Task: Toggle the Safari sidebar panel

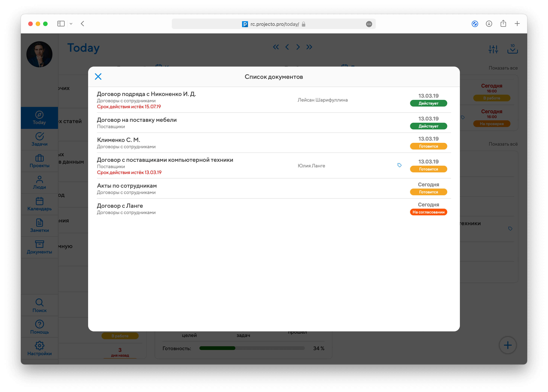Action: click(x=61, y=24)
